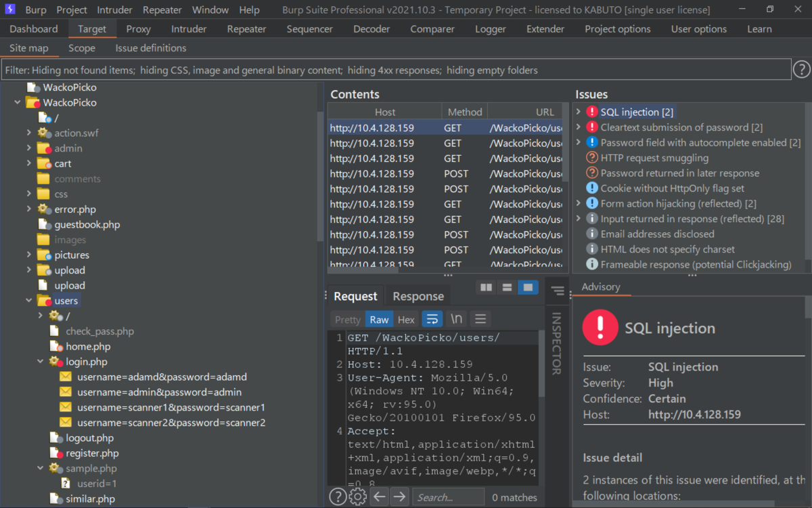This screenshot has height=508, width=812.
Task: Focus the request Search input field
Action: (x=448, y=497)
